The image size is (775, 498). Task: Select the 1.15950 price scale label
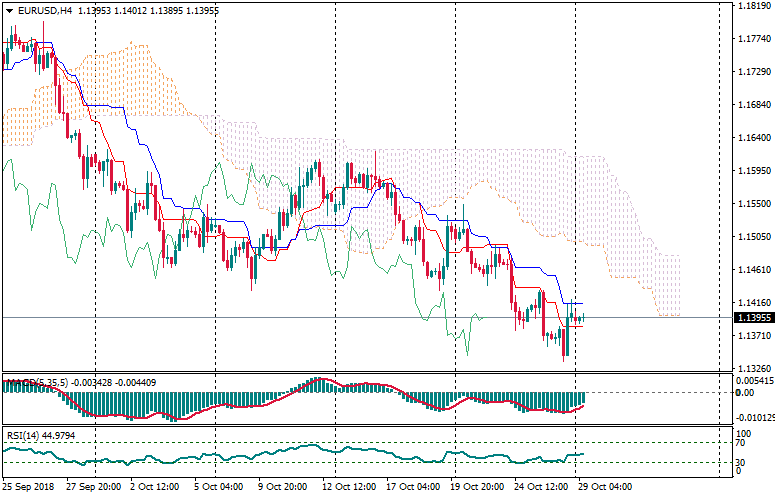pos(751,170)
